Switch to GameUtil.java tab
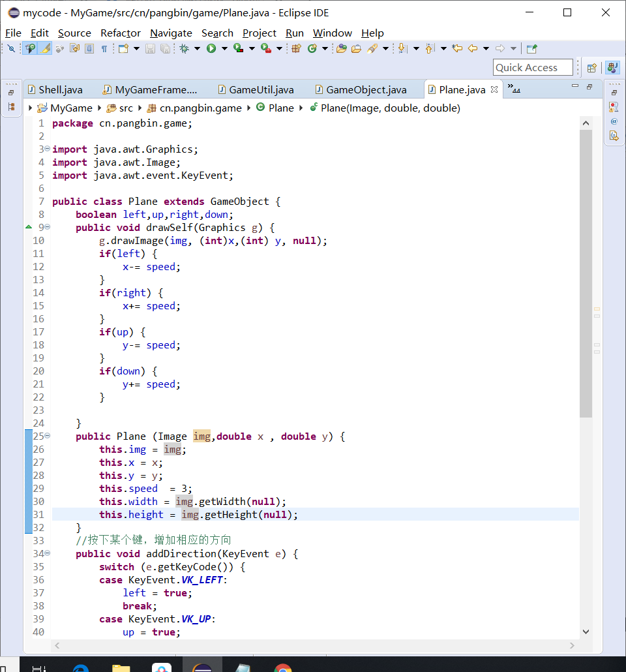 256,89
